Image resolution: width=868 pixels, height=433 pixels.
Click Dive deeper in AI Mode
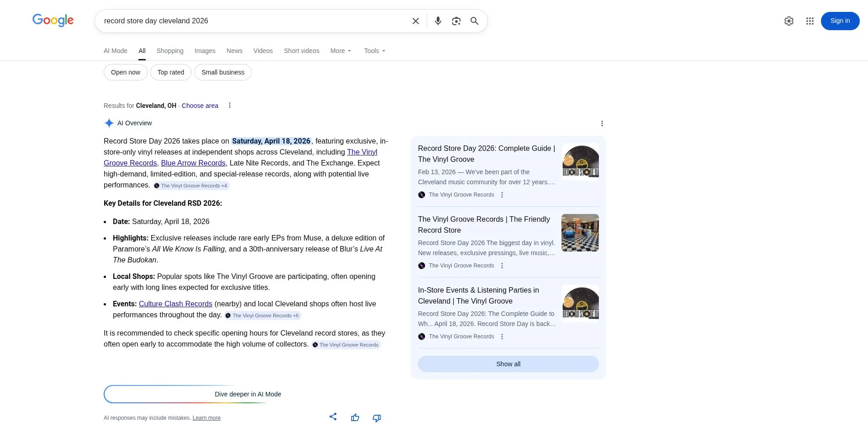248,394
